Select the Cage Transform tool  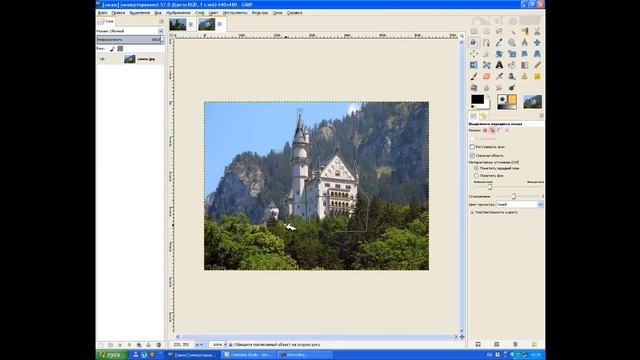(487, 65)
